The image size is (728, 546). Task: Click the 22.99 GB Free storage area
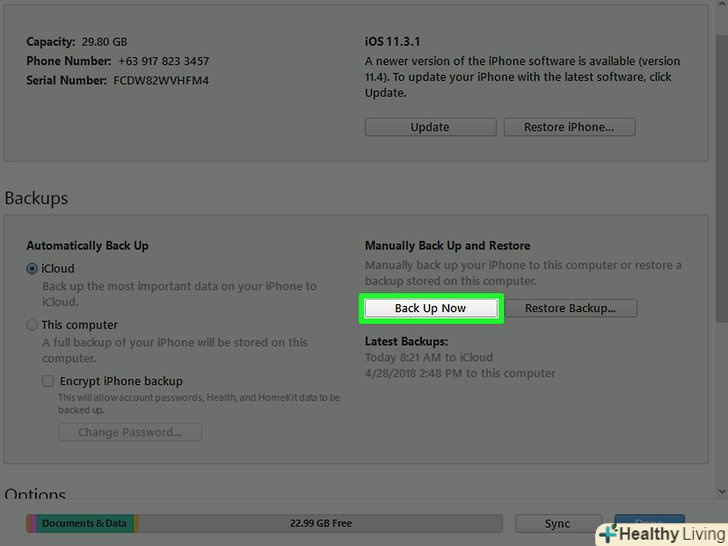[320, 524]
